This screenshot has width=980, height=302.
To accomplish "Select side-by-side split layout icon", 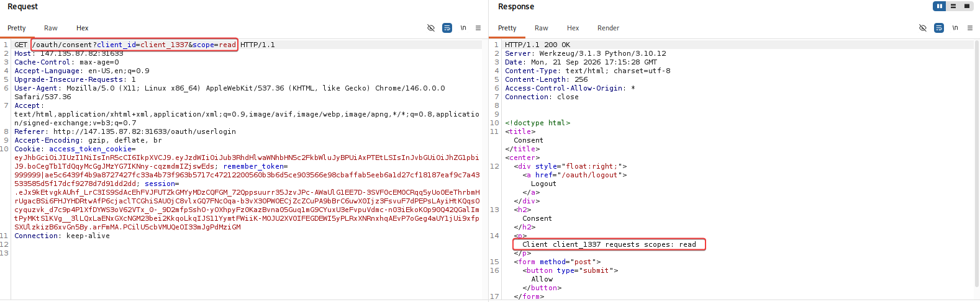I will (940, 6).
